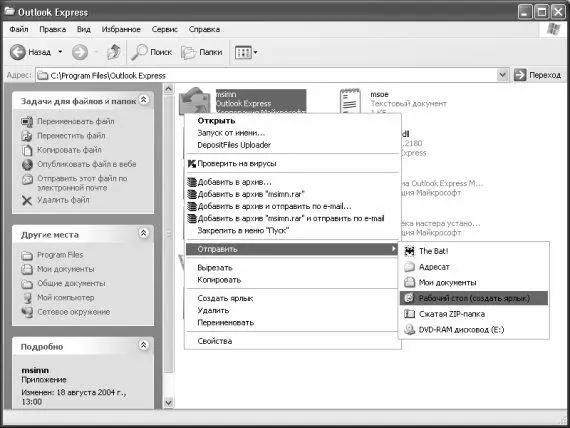The width and height of the screenshot is (570, 428).
Task: Open the Правка menu
Action: (53, 29)
